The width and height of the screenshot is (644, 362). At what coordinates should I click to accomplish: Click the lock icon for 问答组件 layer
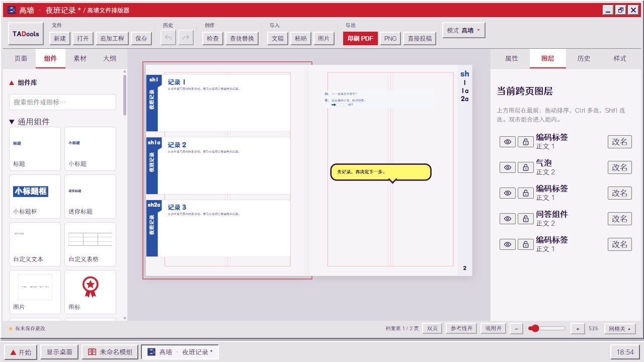click(525, 219)
